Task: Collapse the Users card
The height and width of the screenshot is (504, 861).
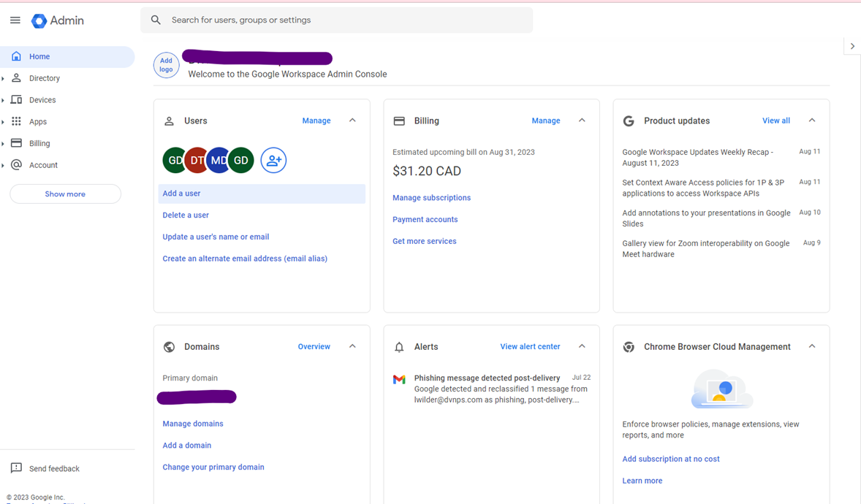Action: 352,121
